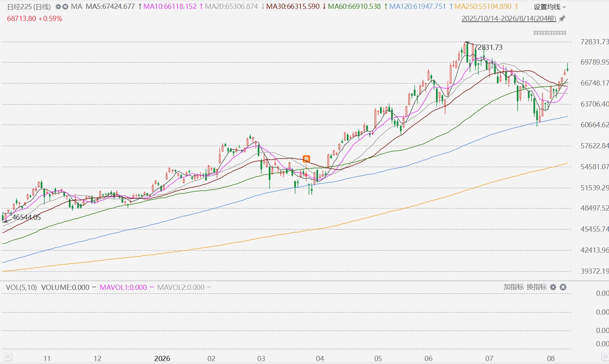
Task: Click the 45455.74 price axis label
Action: point(595,229)
